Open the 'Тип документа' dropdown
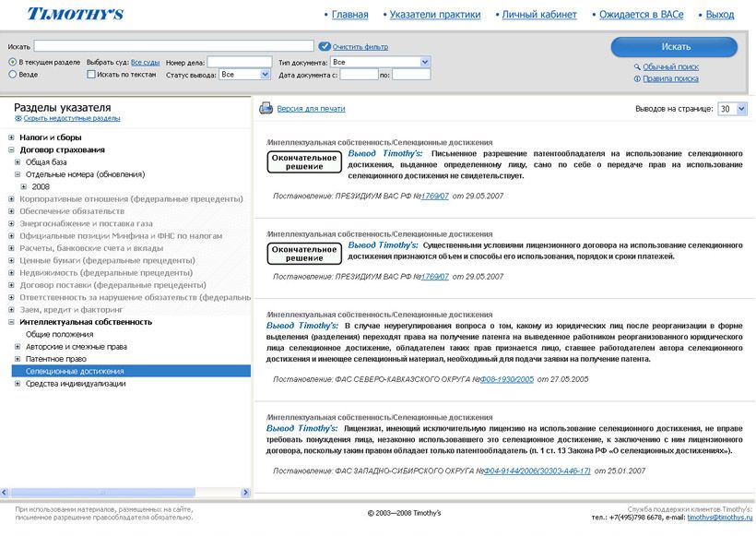 380,62
